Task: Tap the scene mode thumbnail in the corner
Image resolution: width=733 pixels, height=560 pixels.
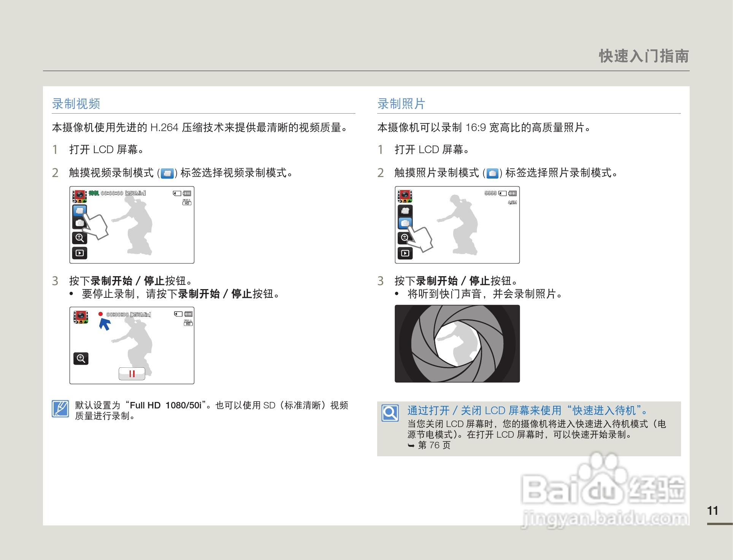Action: [79, 195]
